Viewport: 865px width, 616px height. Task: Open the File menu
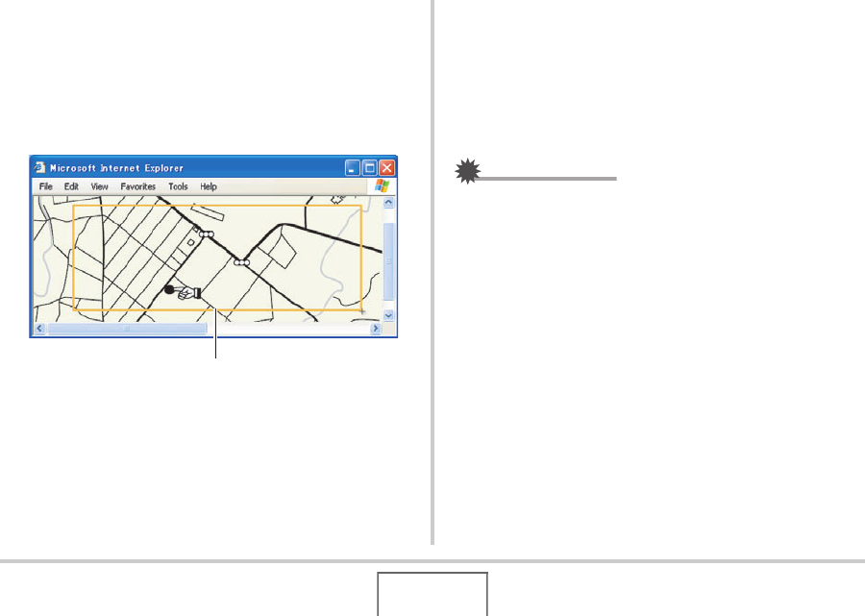pyautogui.click(x=46, y=186)
